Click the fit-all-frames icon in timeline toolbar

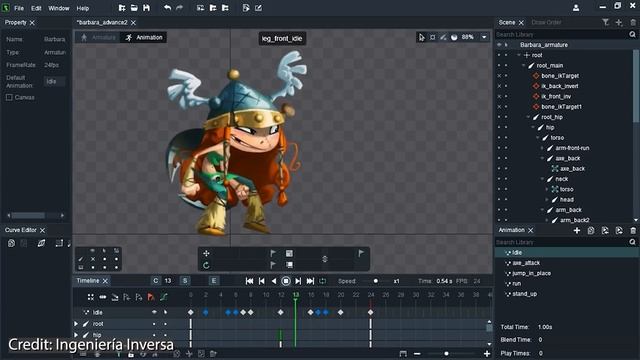pyautogui.click(x=403, y=353)
